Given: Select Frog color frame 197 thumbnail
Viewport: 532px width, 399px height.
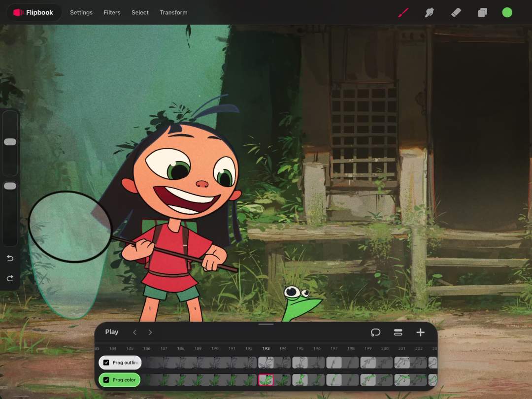Looking at the screenshot, I should [x=334, y=380].
